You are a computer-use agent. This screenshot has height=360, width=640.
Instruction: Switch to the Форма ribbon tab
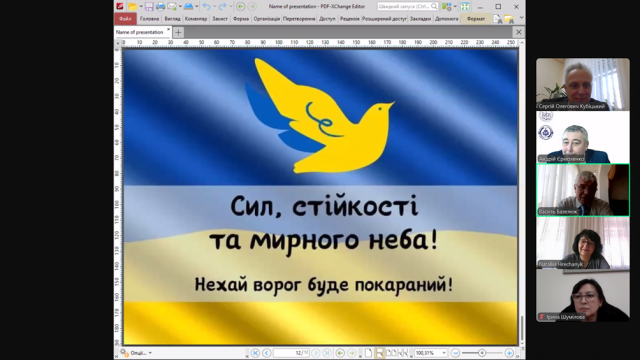click(x=241, y=19)
